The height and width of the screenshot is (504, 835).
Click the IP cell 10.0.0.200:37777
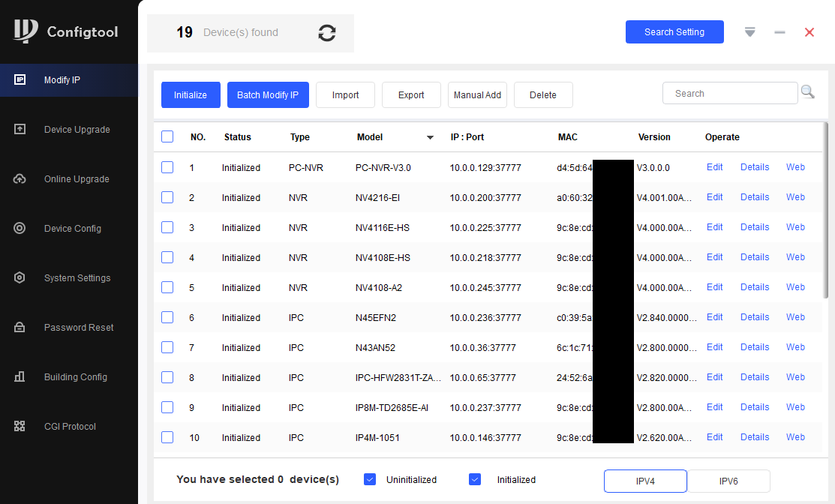(x=485, y=197)
